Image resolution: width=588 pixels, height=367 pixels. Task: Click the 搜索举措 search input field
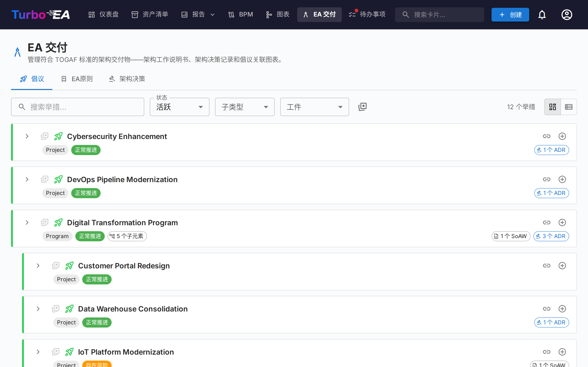[77, 107]
